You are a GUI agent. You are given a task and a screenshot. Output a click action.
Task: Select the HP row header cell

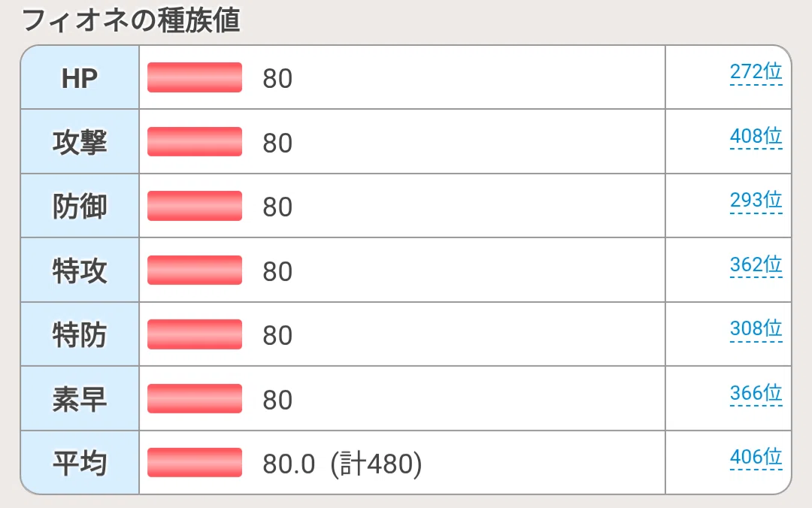pos(80,77)
